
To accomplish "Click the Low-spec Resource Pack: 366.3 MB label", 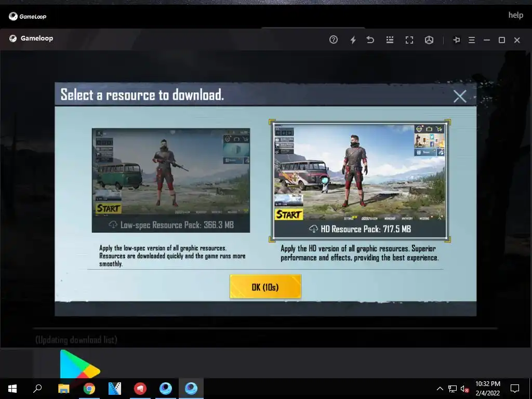I will point(177,225).
